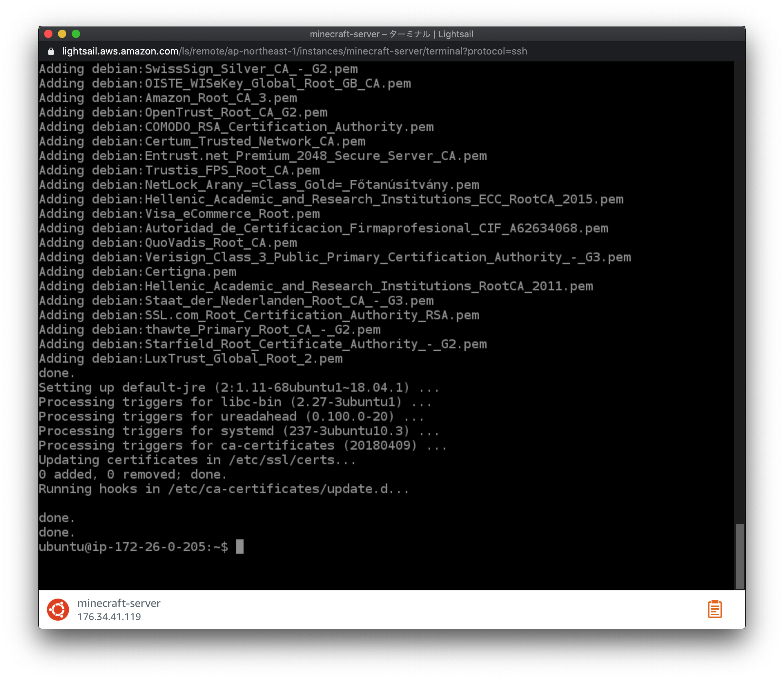Click the Visa_eCommerce_Root.pem line
The image size is (784, 680).
coord(179,214)
